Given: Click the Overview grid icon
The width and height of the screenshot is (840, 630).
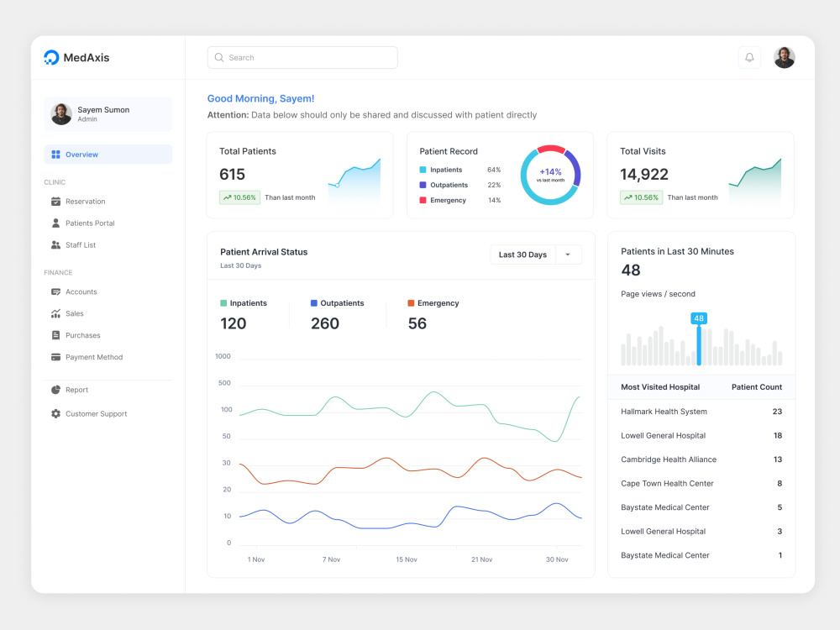Looking at the screenshot, I should tap(55, 155).
